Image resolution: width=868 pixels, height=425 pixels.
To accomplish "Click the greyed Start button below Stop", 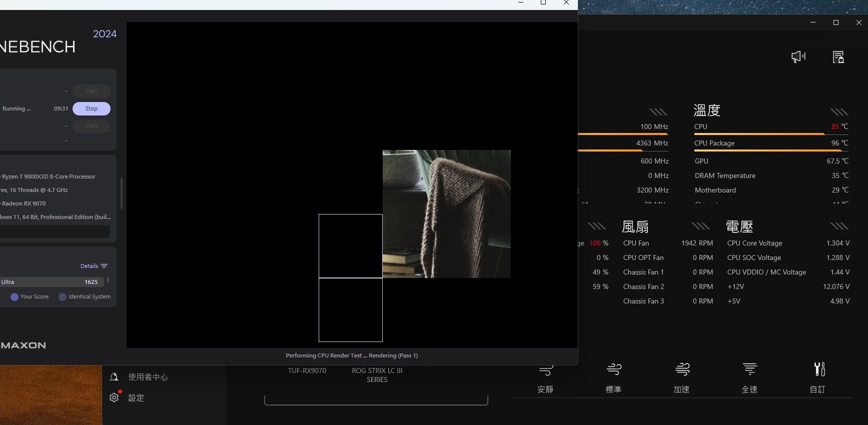I will pyautogui.click(x=92, y=126).
